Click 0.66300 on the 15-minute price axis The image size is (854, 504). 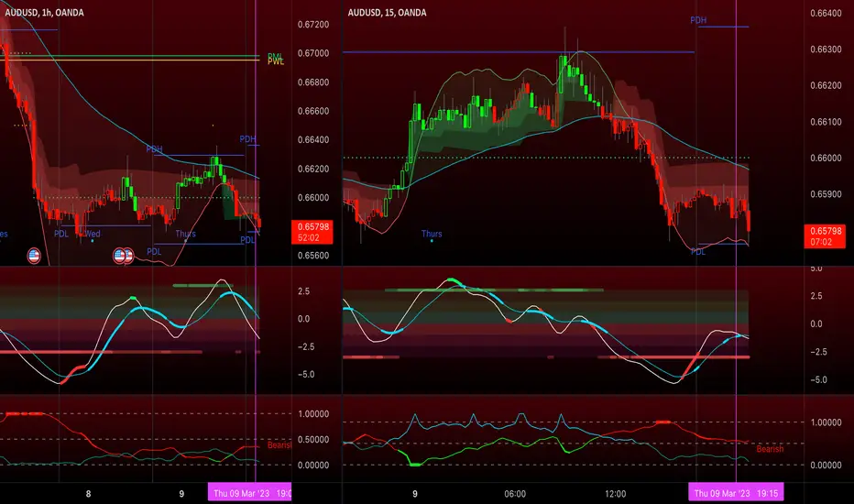pyautogui.click(x=826, y=49)
